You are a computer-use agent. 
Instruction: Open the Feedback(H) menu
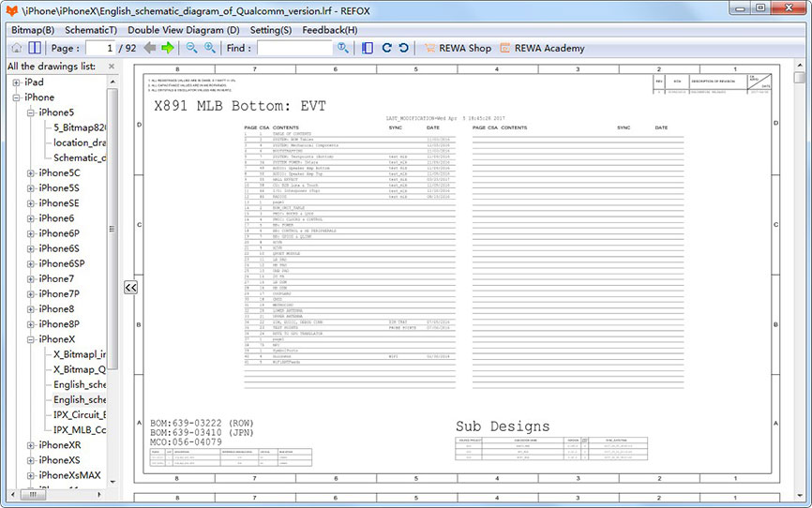click(330, 30)
